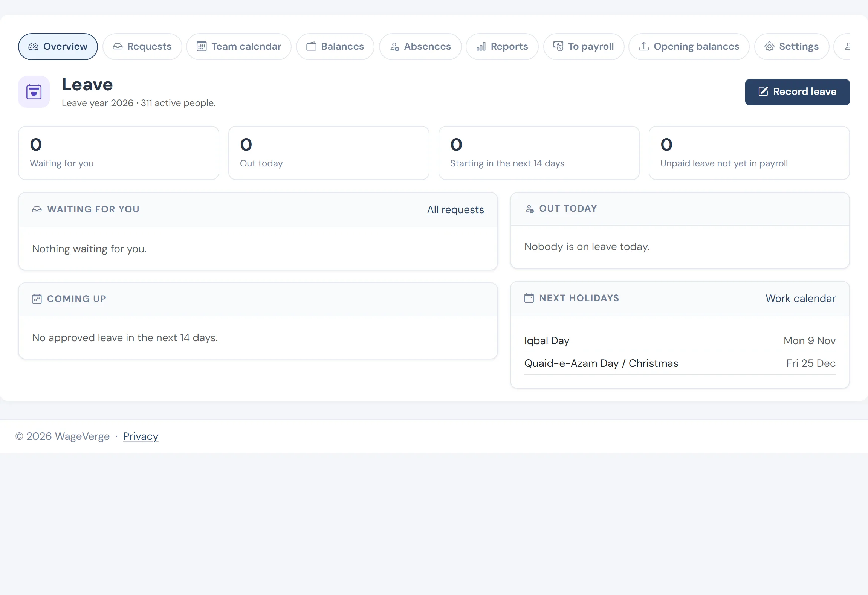The height and width of the screenshot is (595, 868).
Task: Click Unpaid leave not yet in payroll card
Action: pyautogui.click(x=749, y=153)
